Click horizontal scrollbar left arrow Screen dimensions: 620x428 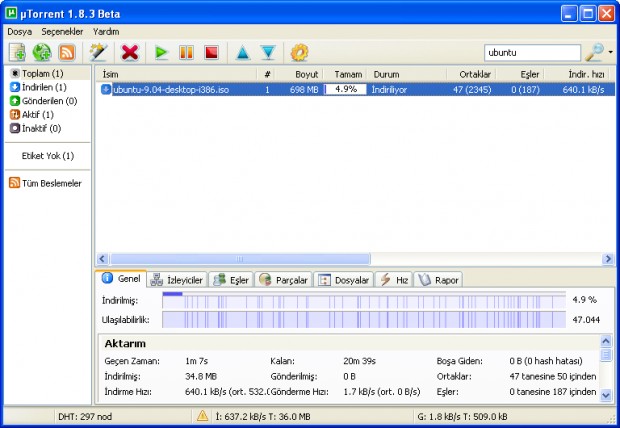point(102,259)
